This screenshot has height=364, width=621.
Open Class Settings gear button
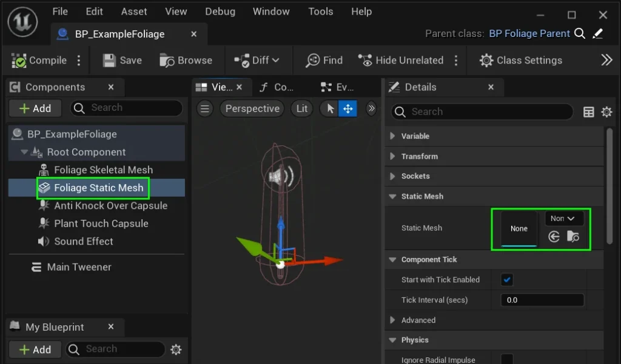(x=486, y=61)
